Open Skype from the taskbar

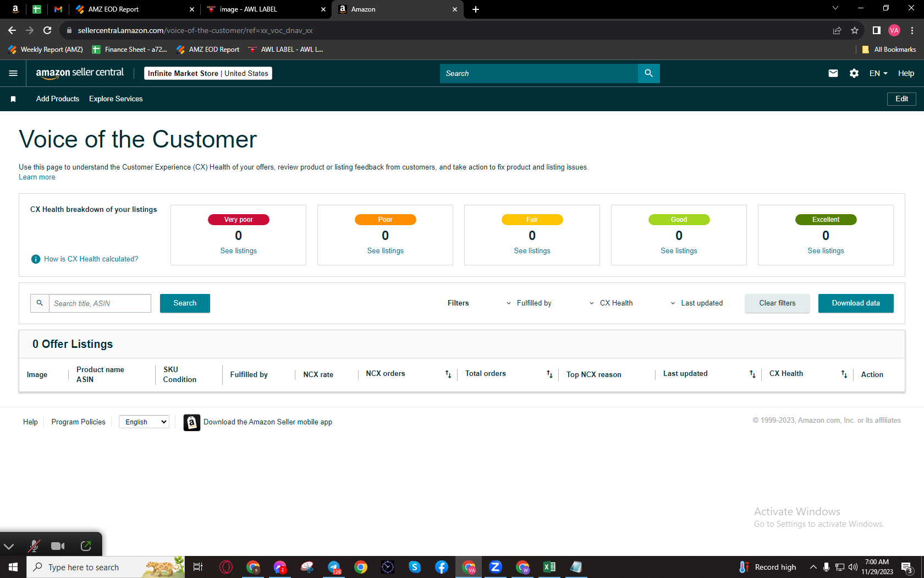415,567
